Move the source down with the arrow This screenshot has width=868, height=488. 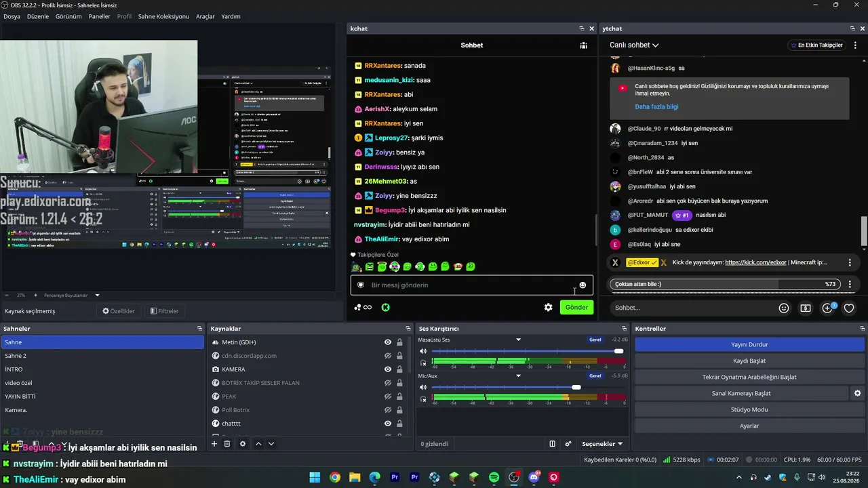271,444
